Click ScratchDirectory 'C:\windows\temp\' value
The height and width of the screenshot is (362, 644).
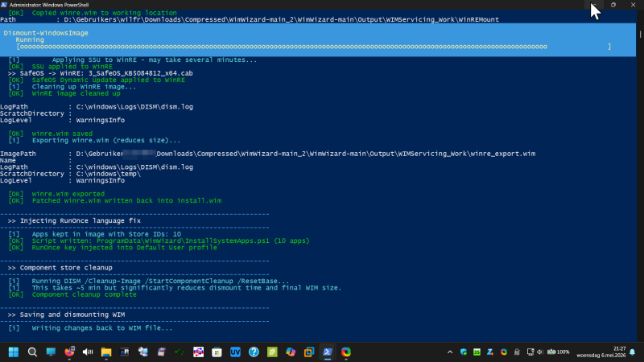(109, 174)
